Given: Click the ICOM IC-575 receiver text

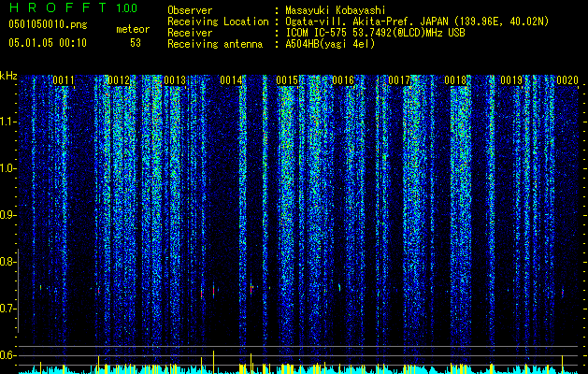Looking at the screenshot, I should 375,33.
